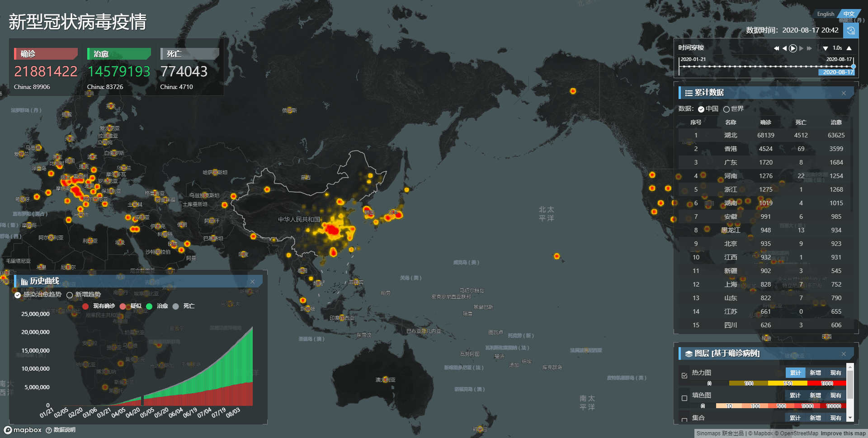Click the yellow 150 heatmap legend swatch
The image size is (868, 438).
pos(788,383)
